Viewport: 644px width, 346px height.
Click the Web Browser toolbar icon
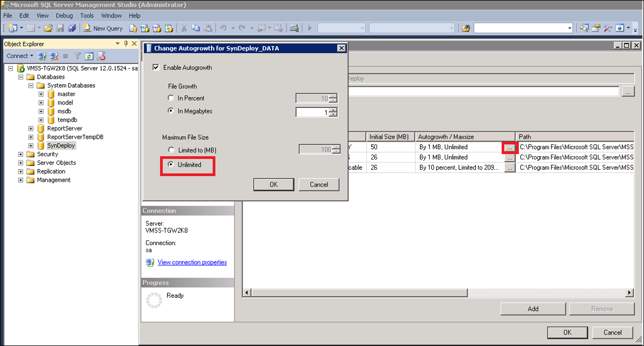coord(620,28)
